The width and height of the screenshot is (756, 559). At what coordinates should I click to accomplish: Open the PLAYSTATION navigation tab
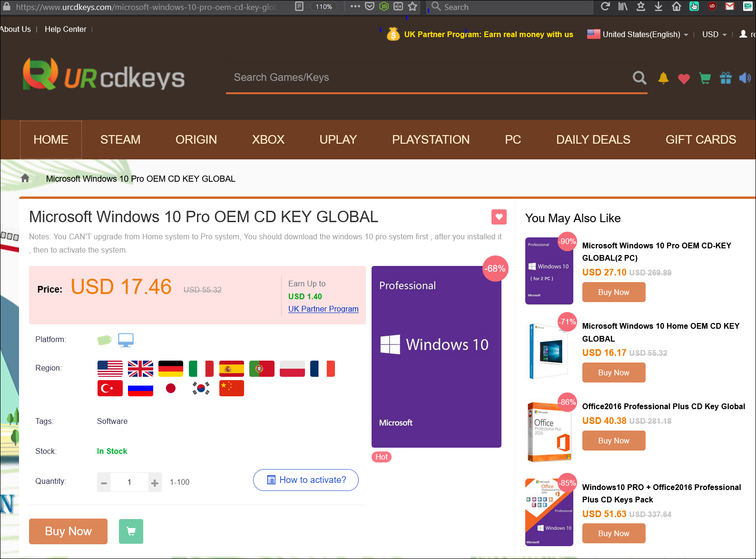pyautogui.click(x=431, y=139)
